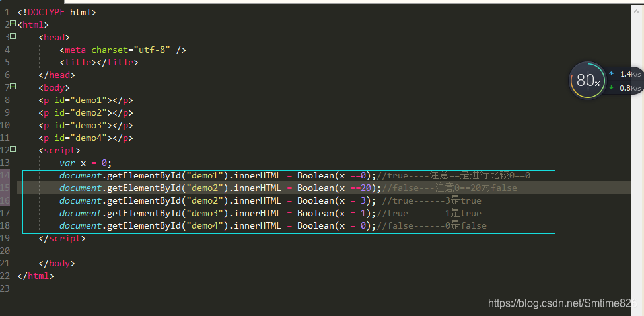Click the comment '//false------0是false'
The width and height of the screenshot is (644, 316).
432,225
